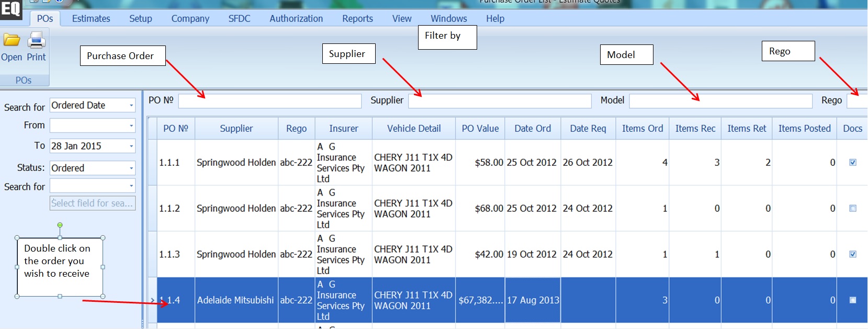Toggle the Docs checkbox for PO 1.1.2
Viewport: 868px width, 329px height.
tap(853, 208)
